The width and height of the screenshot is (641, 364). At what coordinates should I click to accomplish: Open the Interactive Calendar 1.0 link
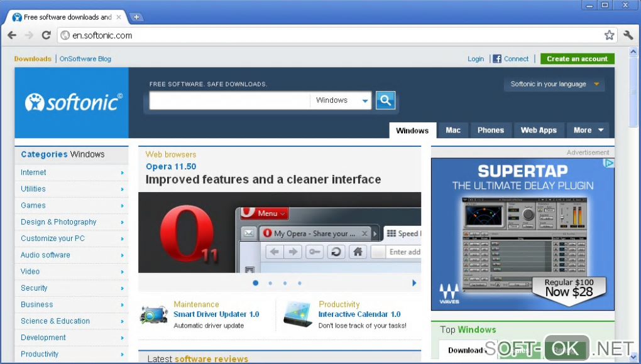point(359,314)
